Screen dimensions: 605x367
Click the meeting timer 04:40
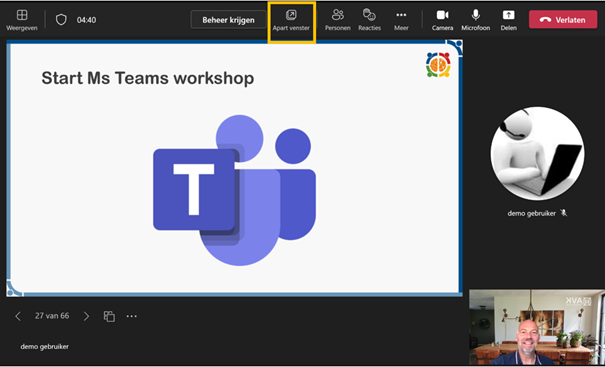86,20
